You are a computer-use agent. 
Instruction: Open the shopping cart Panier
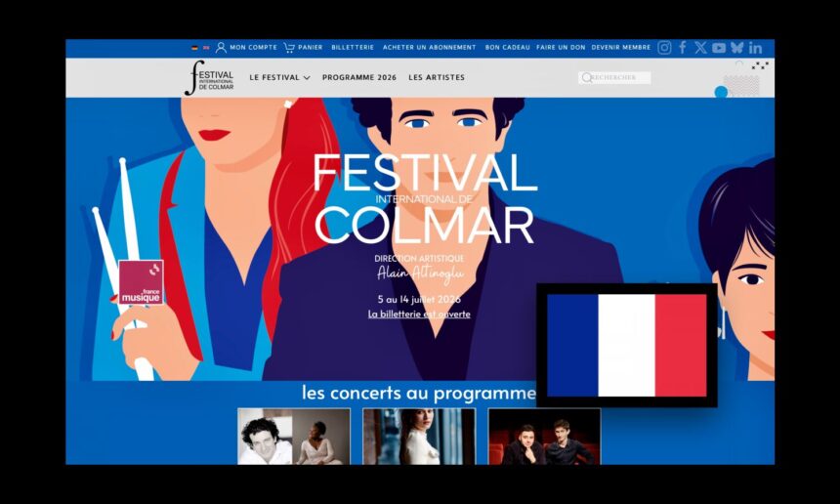(303, 48)
